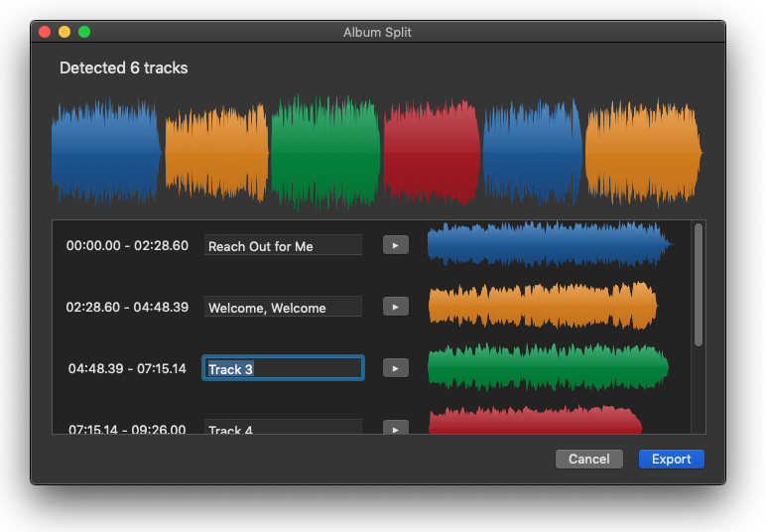Export the detected tracks
The width and height of the screenshot is (766, 532).
click(671, 460)
